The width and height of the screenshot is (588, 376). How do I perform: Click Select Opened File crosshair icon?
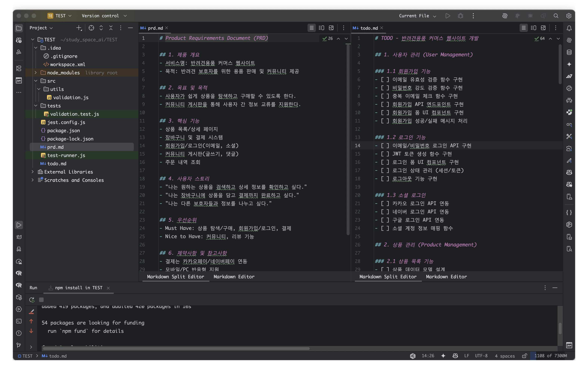click(x=91, y=28)
